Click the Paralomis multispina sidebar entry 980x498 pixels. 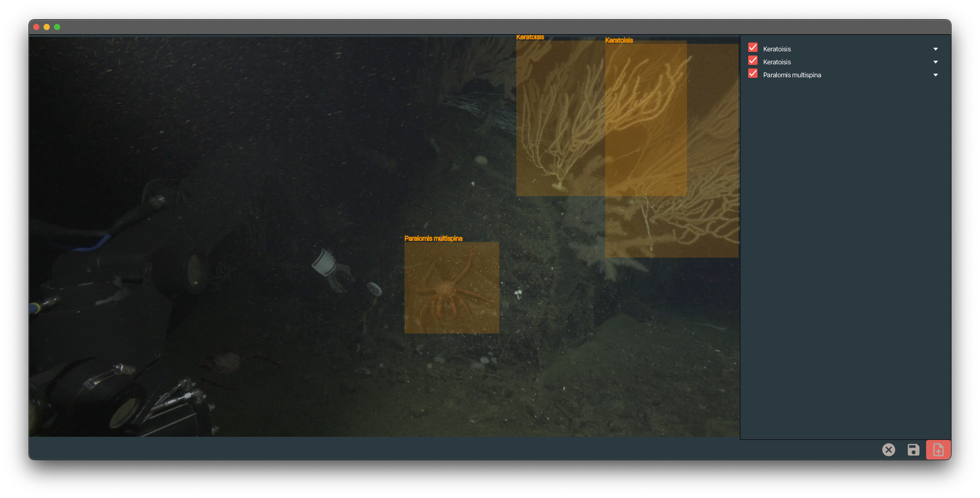pos(792,75)
